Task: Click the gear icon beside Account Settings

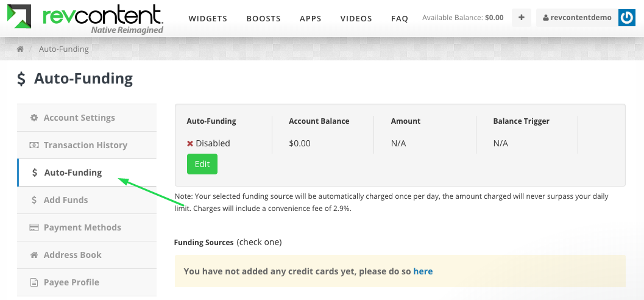Action: [x=34, y=118]
